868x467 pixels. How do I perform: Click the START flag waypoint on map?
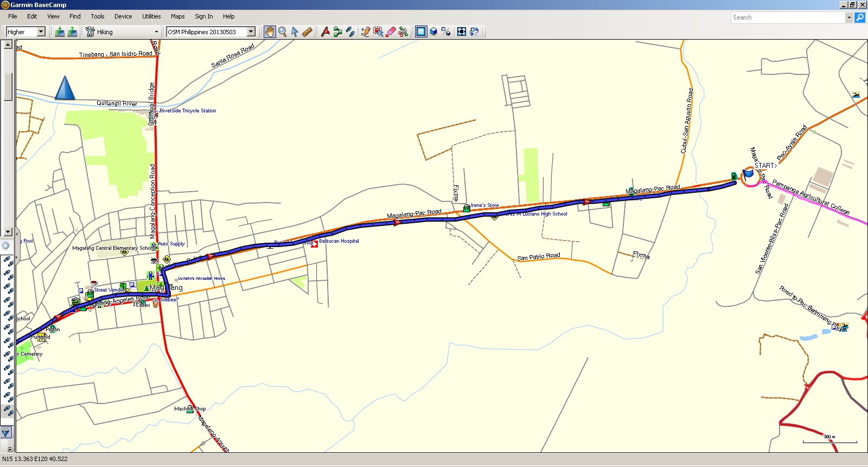(x=749, y=174)
